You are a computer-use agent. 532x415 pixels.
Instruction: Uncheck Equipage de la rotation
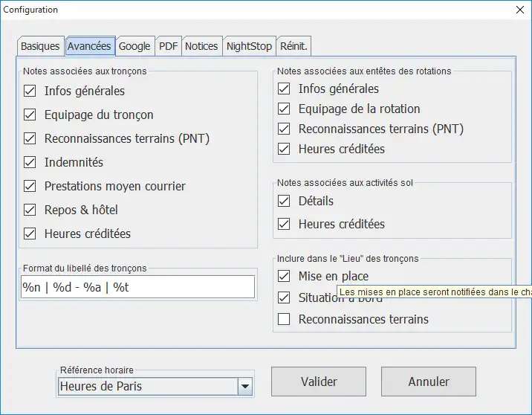click(284, 109)
